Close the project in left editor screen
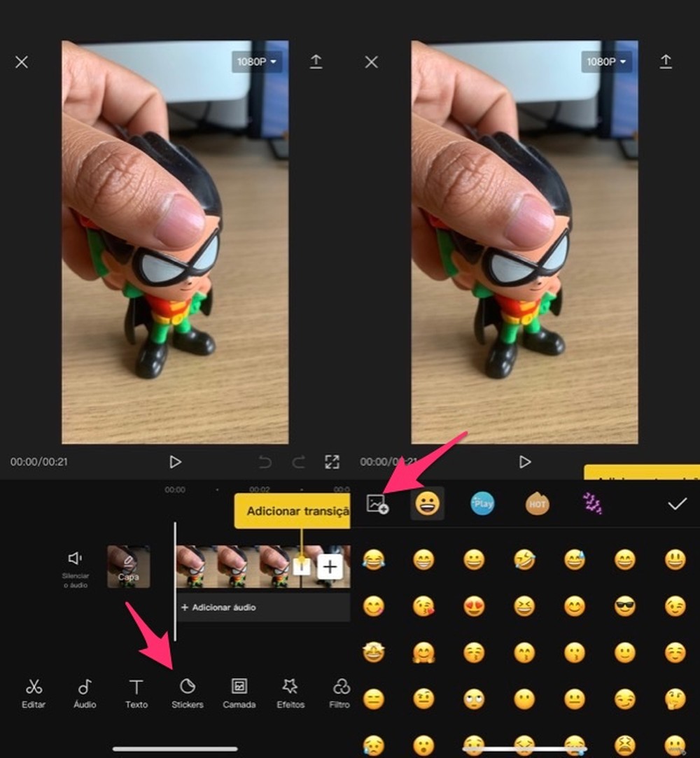700x758 pixels. point(21,62)
